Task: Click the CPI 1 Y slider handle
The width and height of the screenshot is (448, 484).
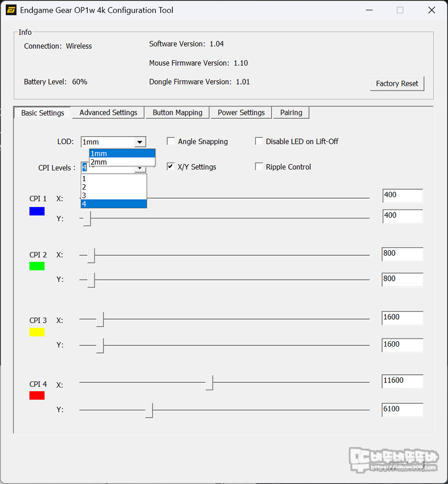Action: [x=87, y=218]
